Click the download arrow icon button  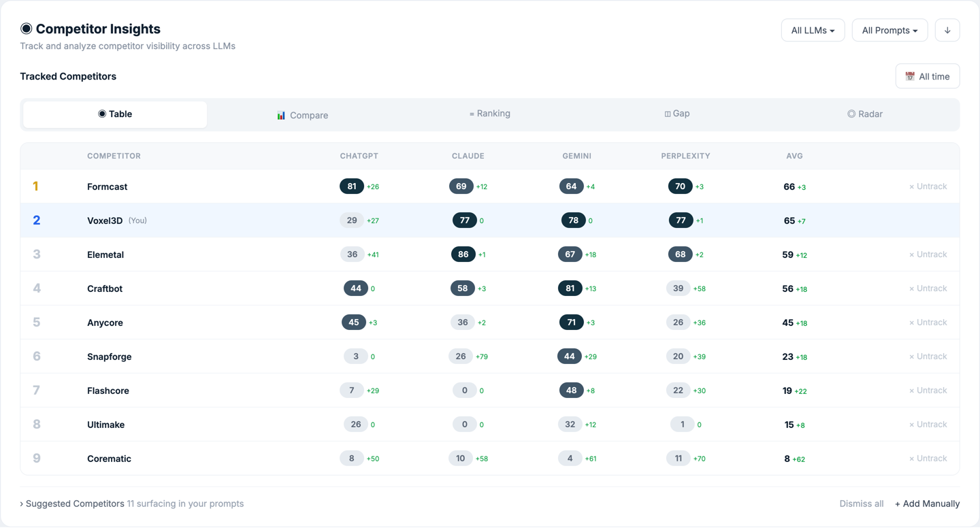pos(947,30)
